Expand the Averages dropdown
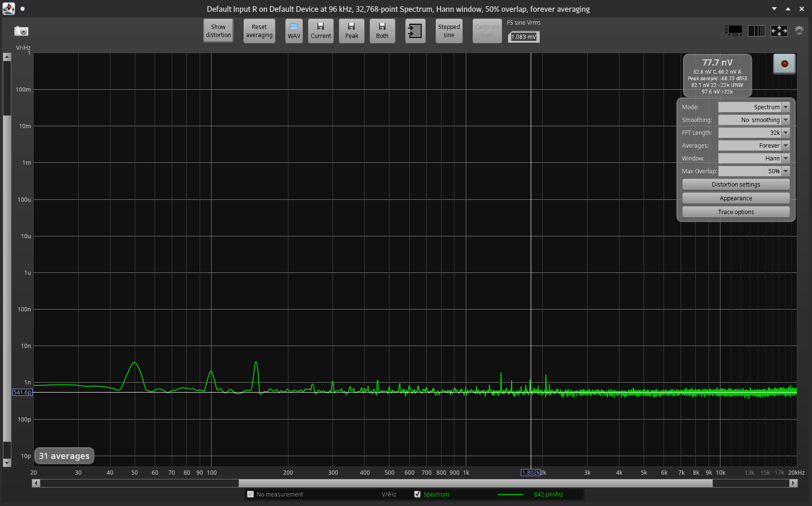Screen dimensions: 812x506 click(x=785, y=145)
